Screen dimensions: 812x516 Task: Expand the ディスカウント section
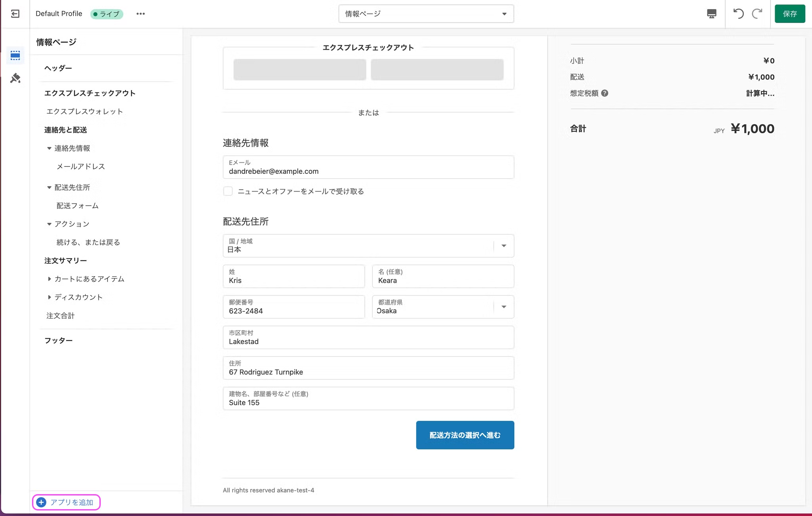(x=49, y=297)
